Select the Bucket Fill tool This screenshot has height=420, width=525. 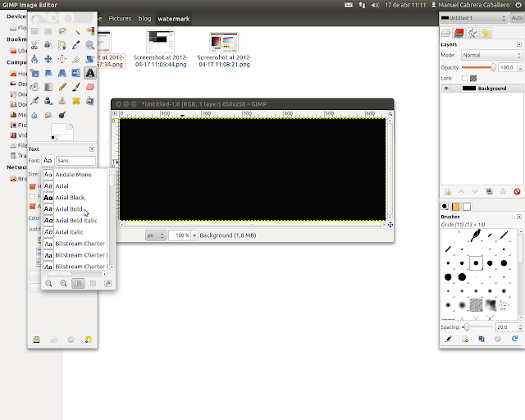(x=34, y=87)
